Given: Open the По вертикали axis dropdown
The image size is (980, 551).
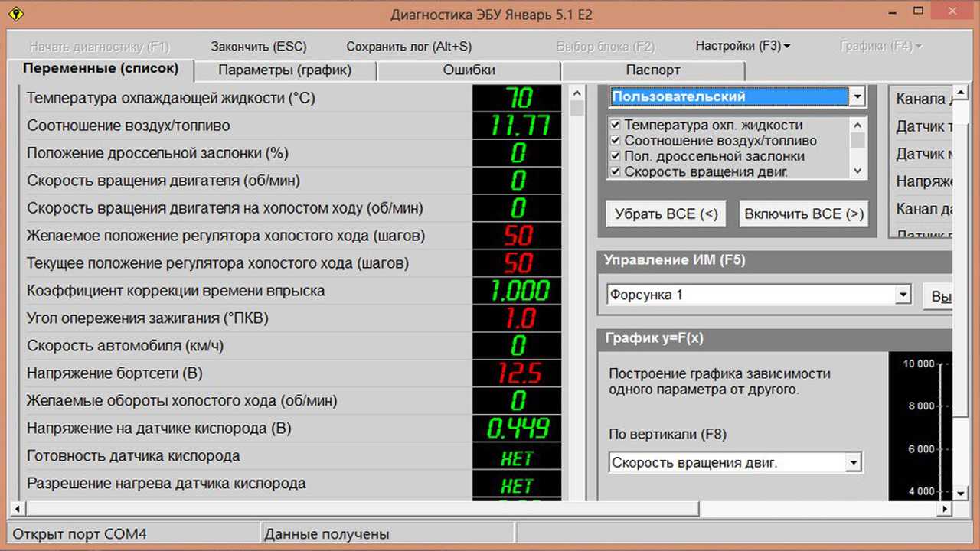Looking at the screenshot, I should 854,462.
